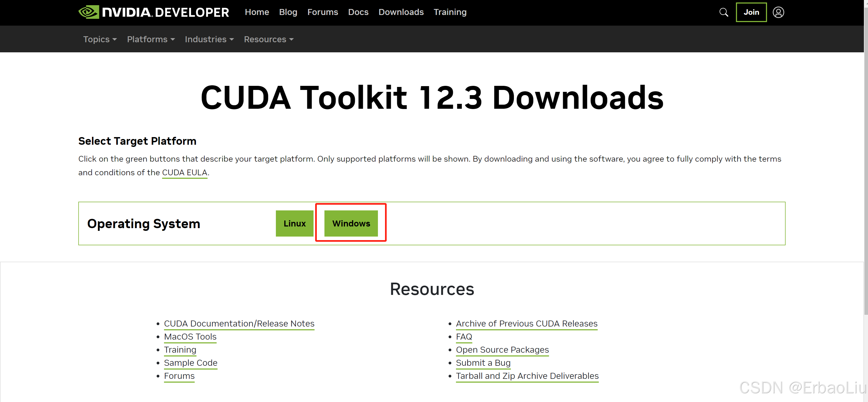The image size is (868, 402).
Task: Open the Training item in top navigation
Action: [x=450, y=12]
